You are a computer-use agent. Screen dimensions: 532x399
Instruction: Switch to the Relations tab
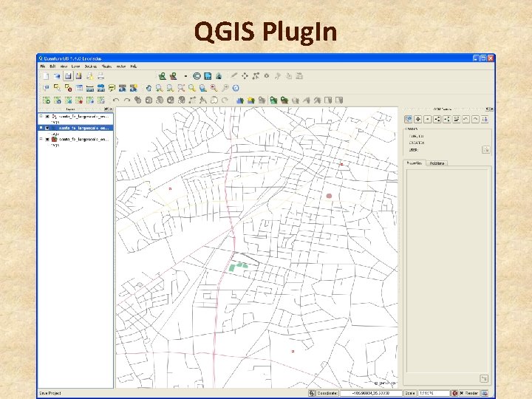tap(437, 163)
